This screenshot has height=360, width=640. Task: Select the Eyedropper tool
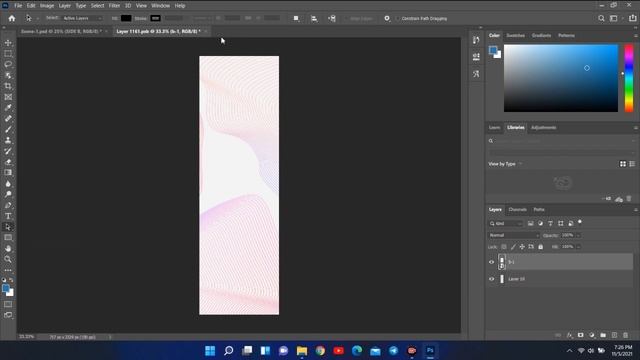(x=8, y=107)
